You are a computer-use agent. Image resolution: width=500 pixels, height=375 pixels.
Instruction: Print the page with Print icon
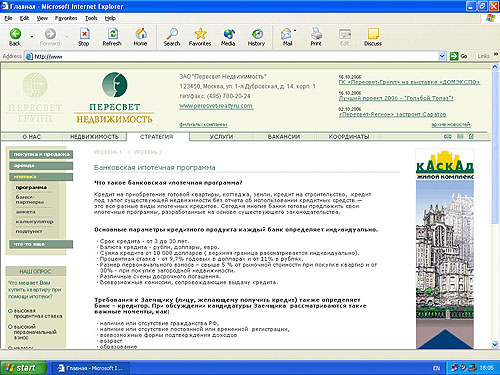(x=316, y=37)
